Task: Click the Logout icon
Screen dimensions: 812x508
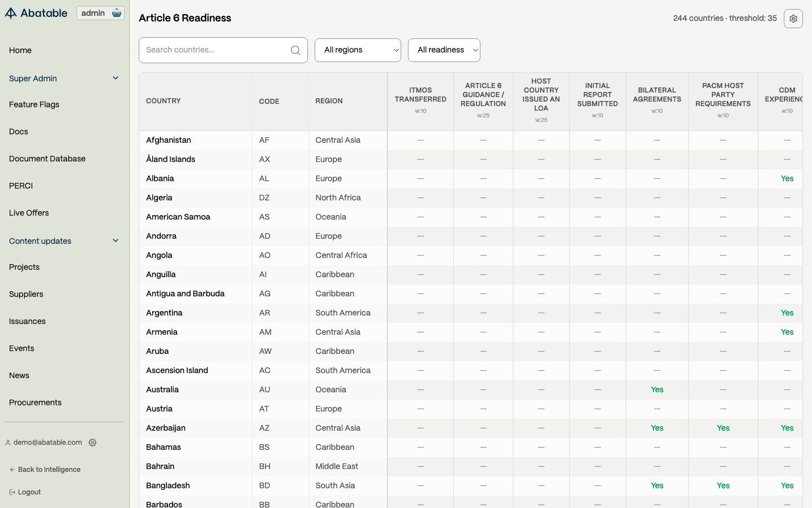Action: [12, 492]
